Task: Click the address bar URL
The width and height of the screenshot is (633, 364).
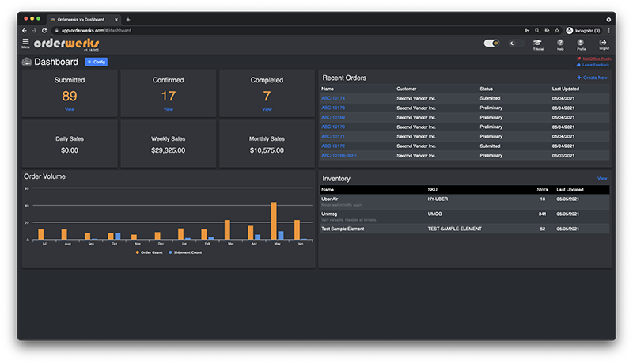Action: click(x=96, y=31)
